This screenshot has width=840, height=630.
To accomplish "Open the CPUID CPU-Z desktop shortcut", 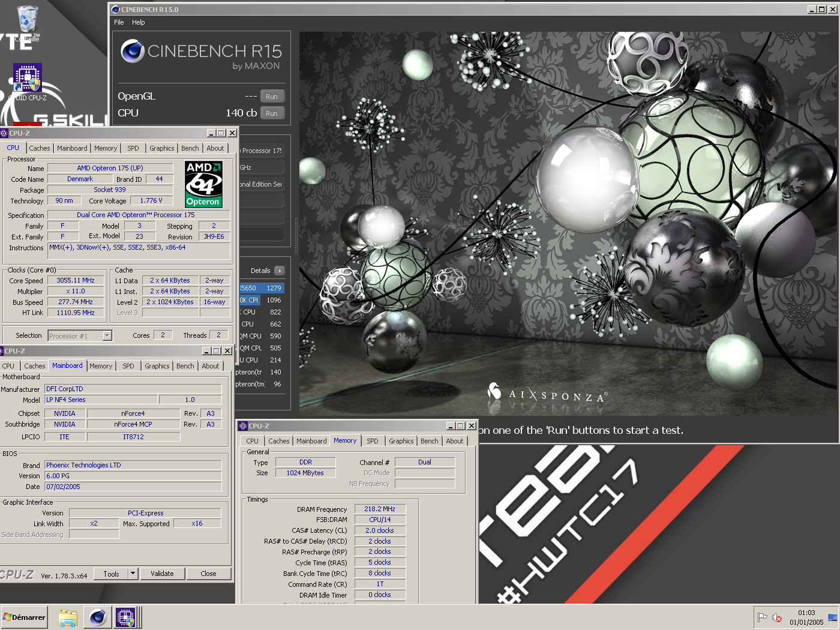I will (28, 82).
